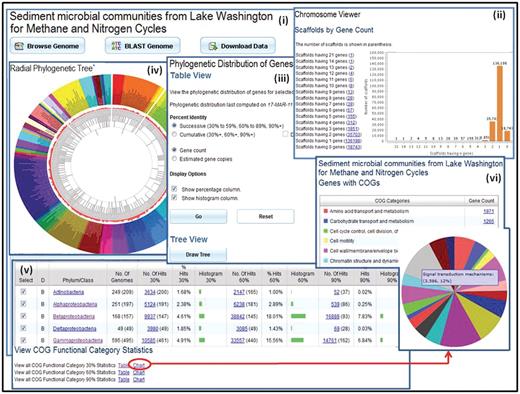Open Chart link for COG 90% Statistics
520x394 pixels.
pos(139,380)
